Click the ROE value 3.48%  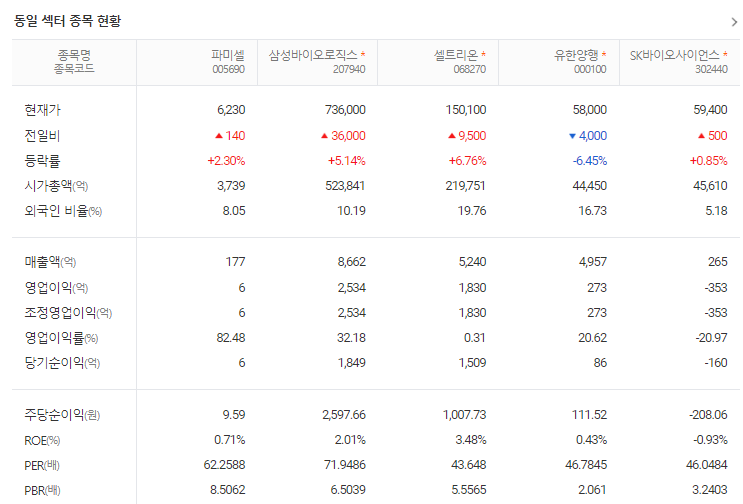click(471, 440)
